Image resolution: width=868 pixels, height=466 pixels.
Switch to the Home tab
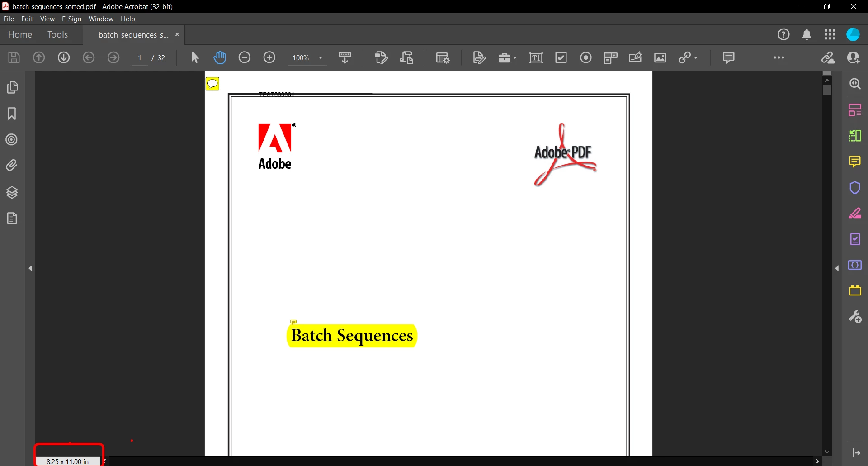(x=20, y=34)
